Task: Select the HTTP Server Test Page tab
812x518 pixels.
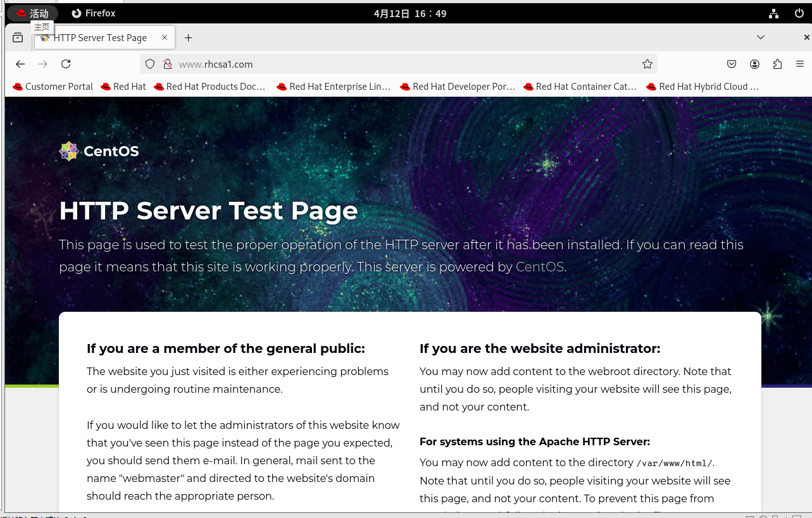Action: (x=104, y=38)
